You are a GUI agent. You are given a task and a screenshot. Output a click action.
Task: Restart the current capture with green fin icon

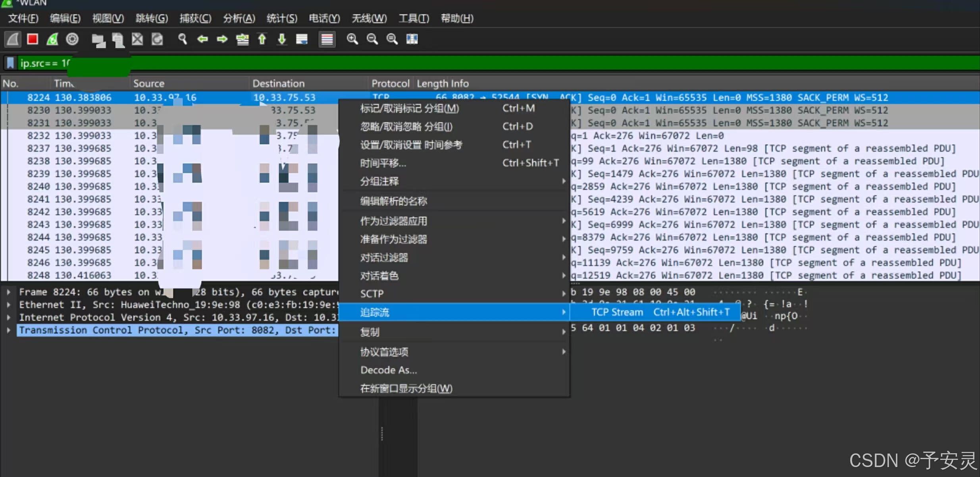click(52, 39)
